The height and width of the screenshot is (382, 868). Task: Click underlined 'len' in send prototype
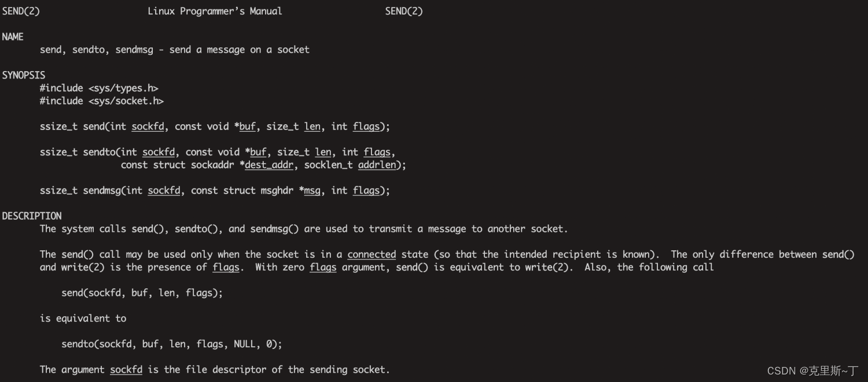point(312,127)
